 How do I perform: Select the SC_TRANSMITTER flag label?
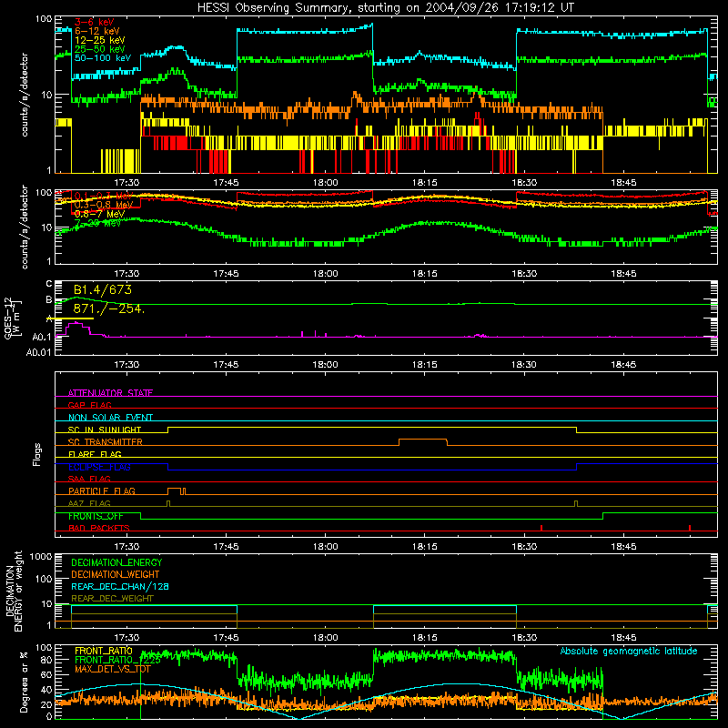106,442
